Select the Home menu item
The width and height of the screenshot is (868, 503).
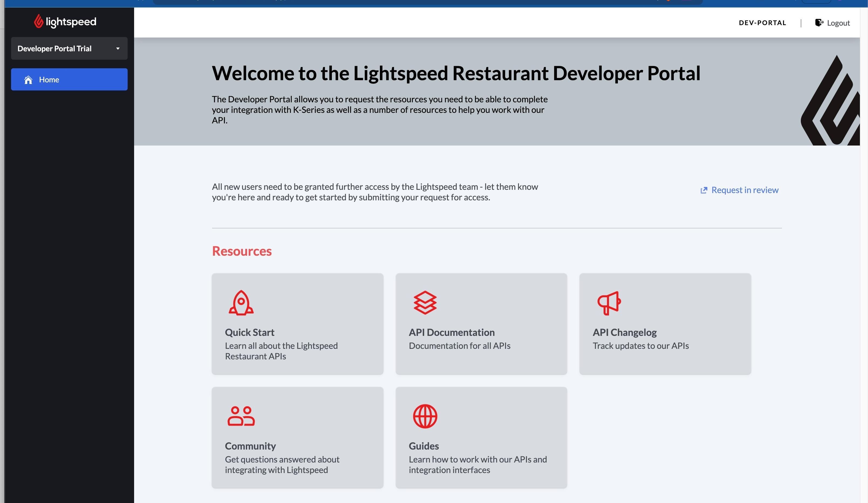click(x=49, y=80)
